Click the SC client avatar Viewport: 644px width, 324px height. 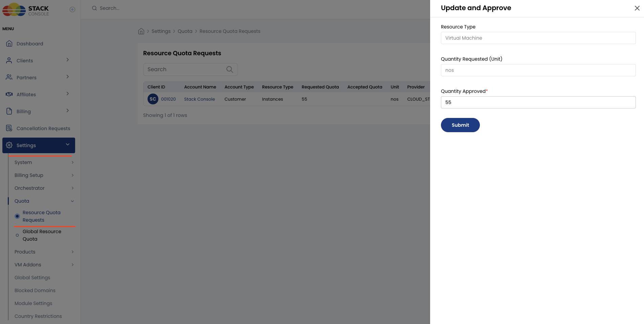click(153, 99)
